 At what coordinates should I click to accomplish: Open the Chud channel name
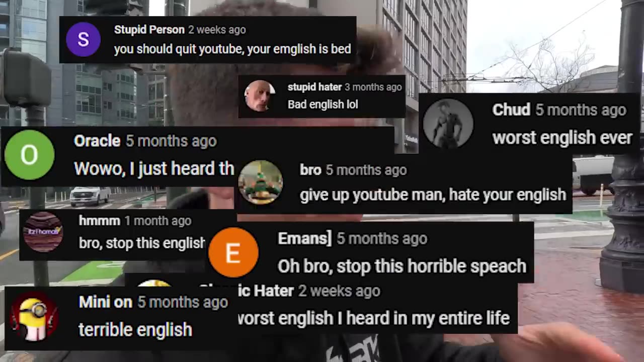click(511, 110)
